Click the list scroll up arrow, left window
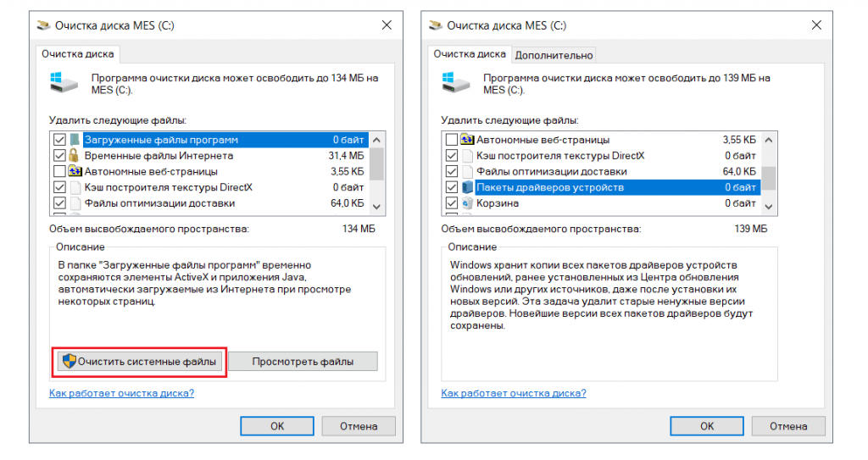Screen dimensions: 868x460 click(x=377, y=140)
